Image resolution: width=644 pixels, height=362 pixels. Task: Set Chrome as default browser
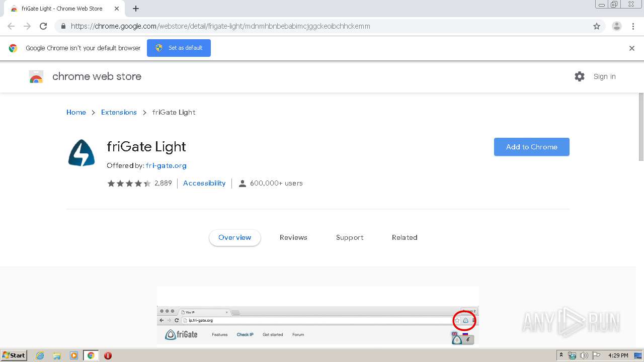[x=179, y=48]
